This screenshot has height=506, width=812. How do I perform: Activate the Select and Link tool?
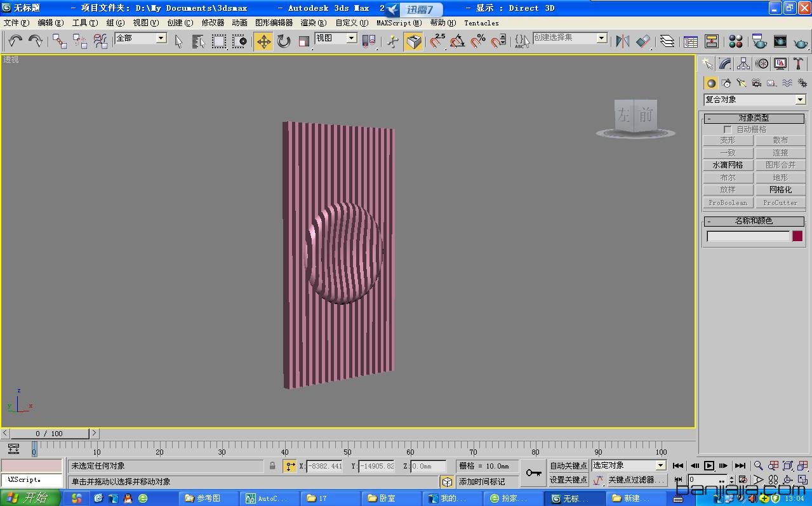click(60, 41)
